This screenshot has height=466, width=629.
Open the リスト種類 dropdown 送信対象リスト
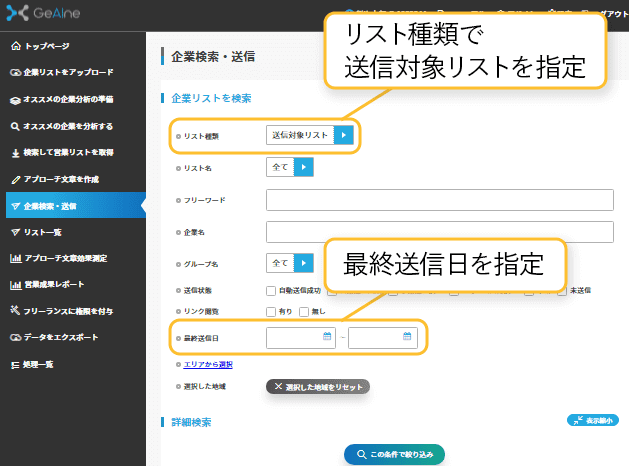[x=310, y=135]
